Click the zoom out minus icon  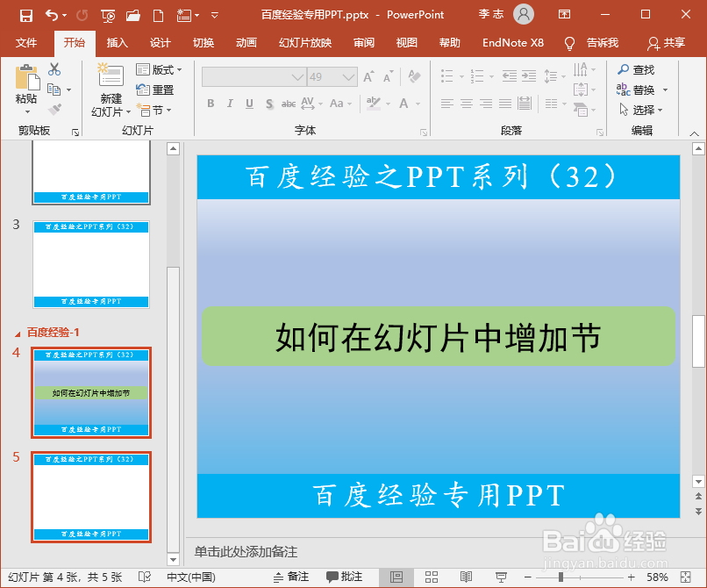tap(528, 577)
